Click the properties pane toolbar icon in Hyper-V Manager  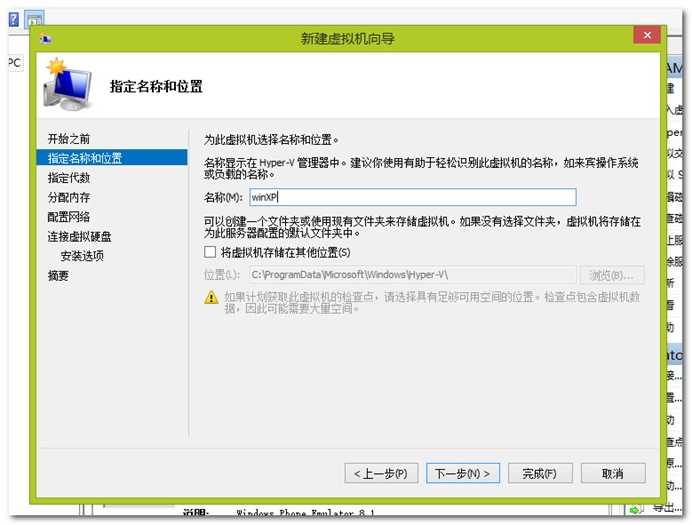coord(34,19)
